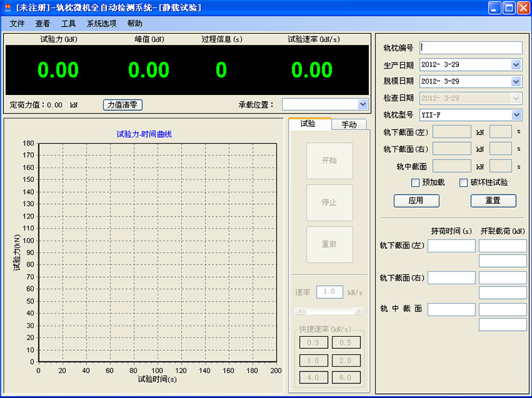Click 轨下截面(左) seconds setting field
The image size is (532, 398).
(501, 132)
